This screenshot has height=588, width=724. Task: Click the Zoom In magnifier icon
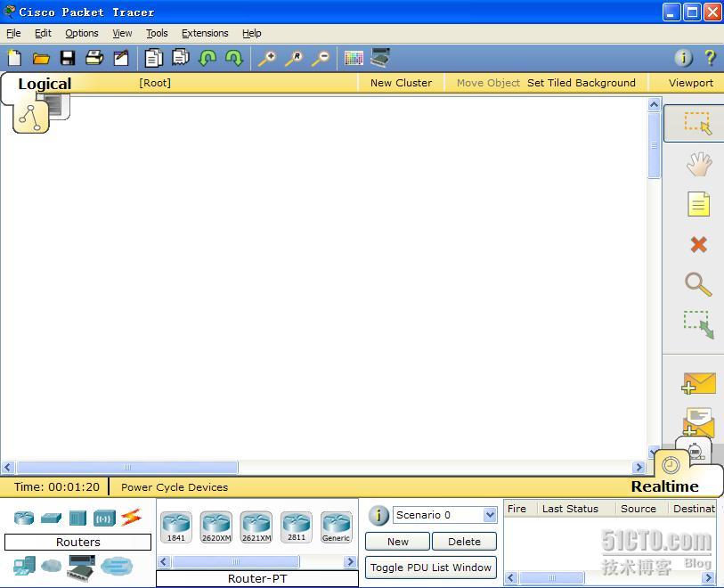click(266, 59)
